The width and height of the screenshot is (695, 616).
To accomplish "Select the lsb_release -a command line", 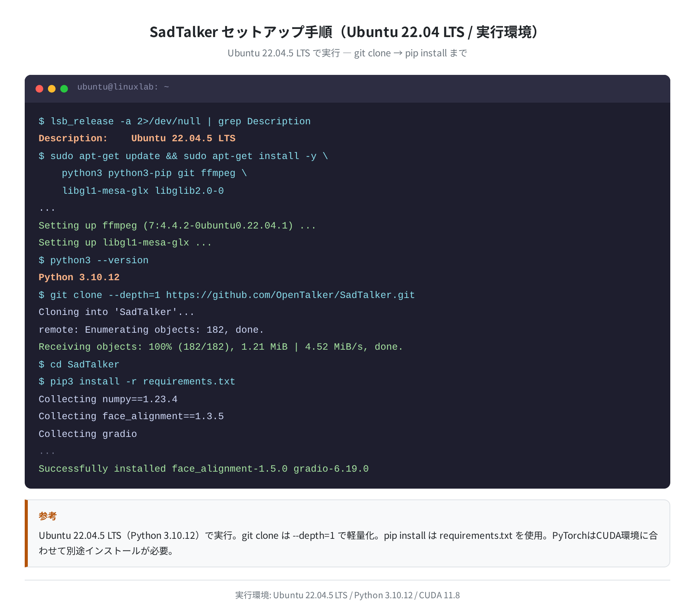I will (x=175, y=121).
